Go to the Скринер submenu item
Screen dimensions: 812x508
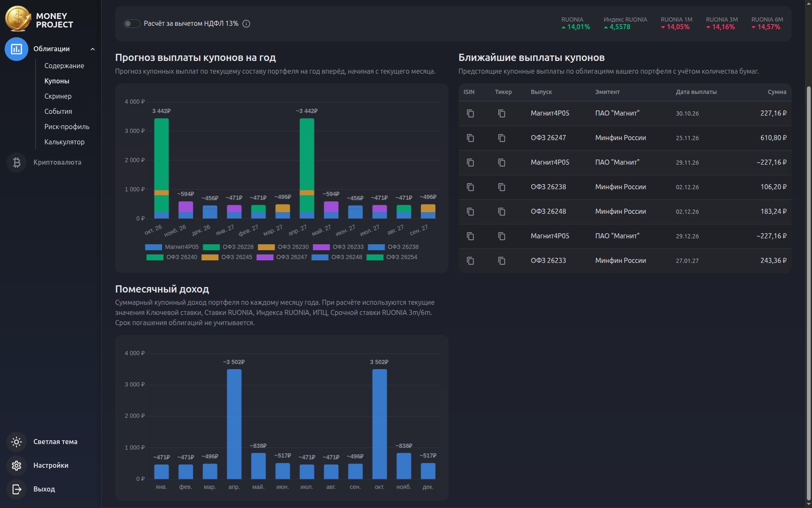[x=58, y=96]
